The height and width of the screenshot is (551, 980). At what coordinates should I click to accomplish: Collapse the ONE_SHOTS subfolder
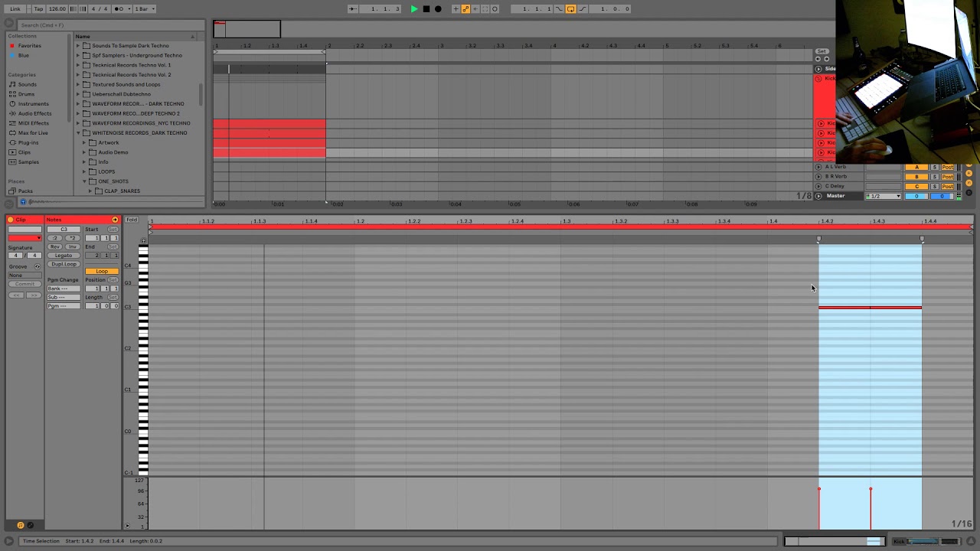point(84,181)
